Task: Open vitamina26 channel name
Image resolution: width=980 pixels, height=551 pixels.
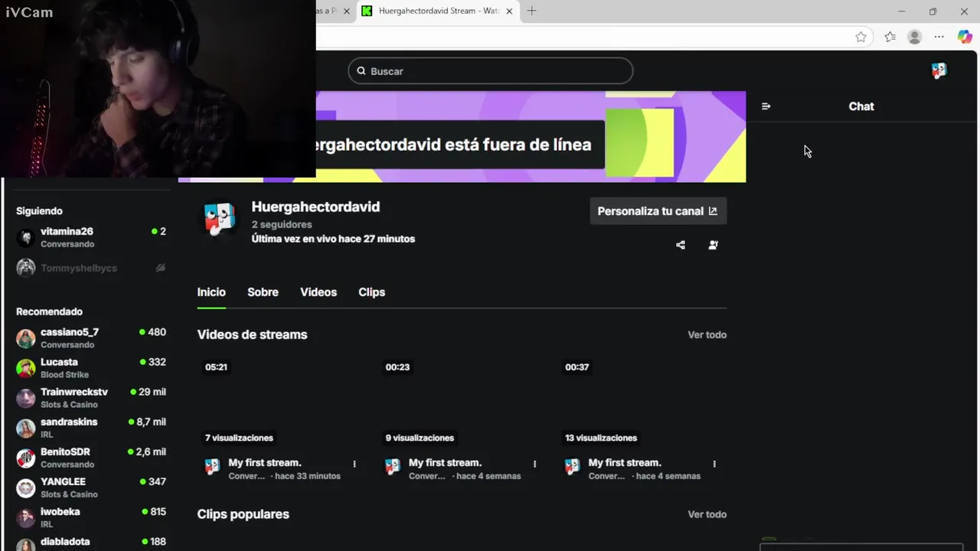Action: (67, 231)
